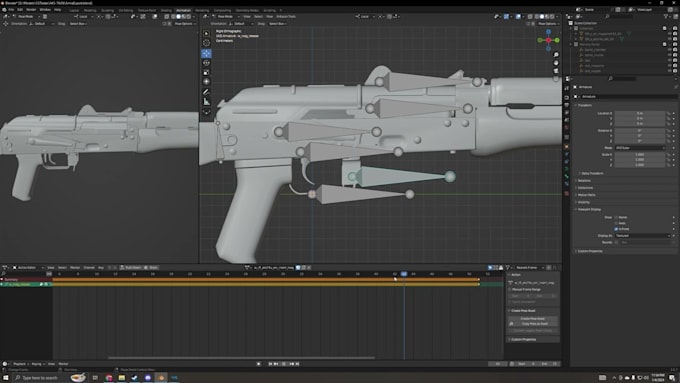Click the dope sheet horizontal scrollbar
This screenshot has height=383, width=680.
click(x=241, y=358)
